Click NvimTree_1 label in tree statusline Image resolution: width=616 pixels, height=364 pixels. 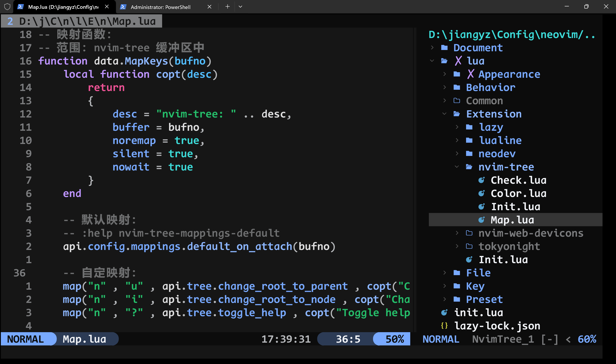pos(503,339)
